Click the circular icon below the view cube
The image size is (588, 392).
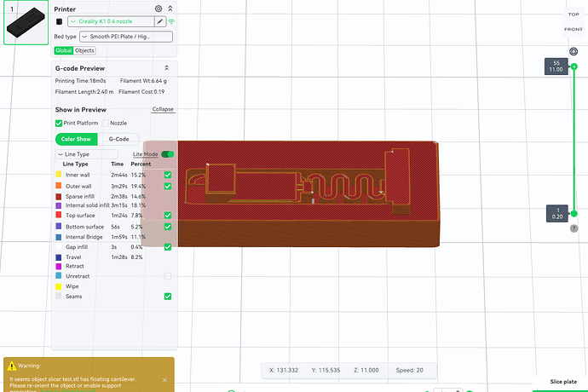coord(574,51)
